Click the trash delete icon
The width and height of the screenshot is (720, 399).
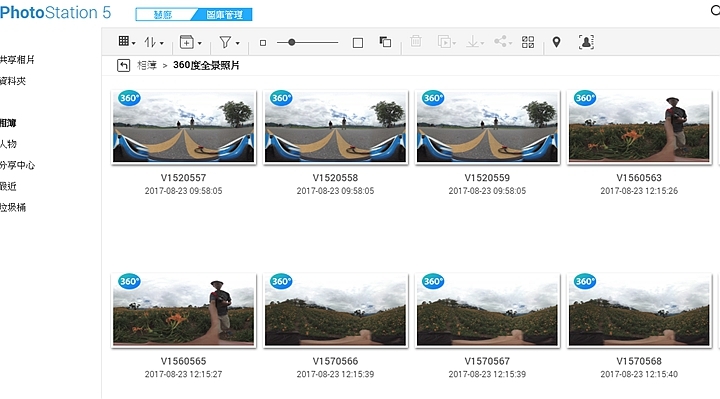(x=416, y=41)
